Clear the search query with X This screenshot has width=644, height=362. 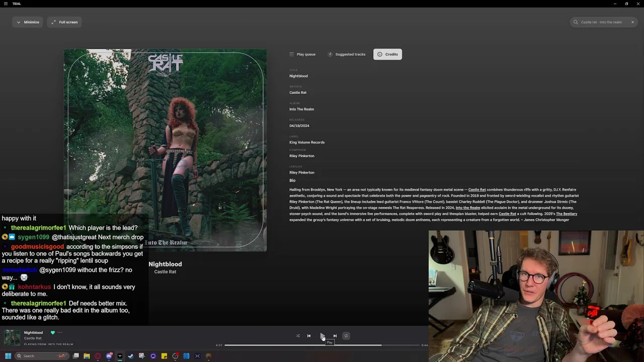(x=632, y=22)
